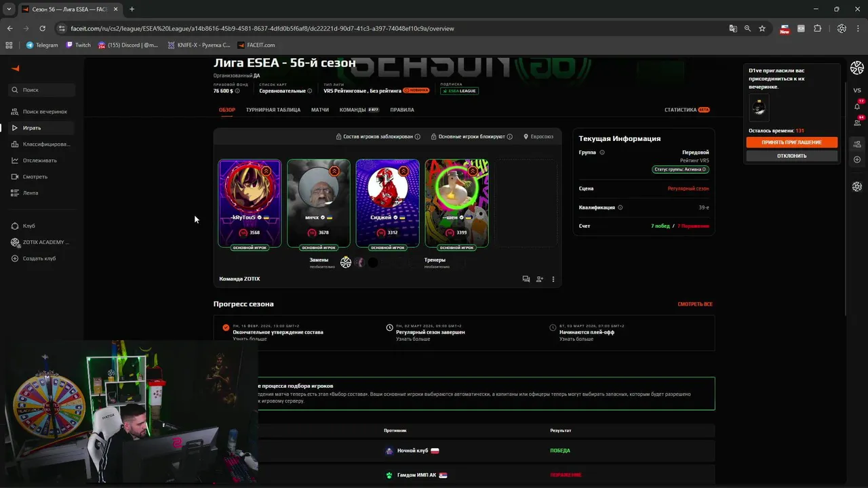868x488 pixels.
Task: Click the FACEIT logo in the sidebar
Action: point(16,68)
